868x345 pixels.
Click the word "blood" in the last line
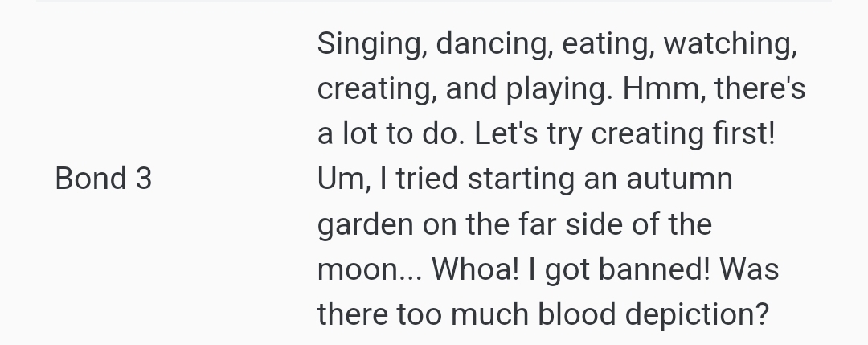tap(576, 314)
